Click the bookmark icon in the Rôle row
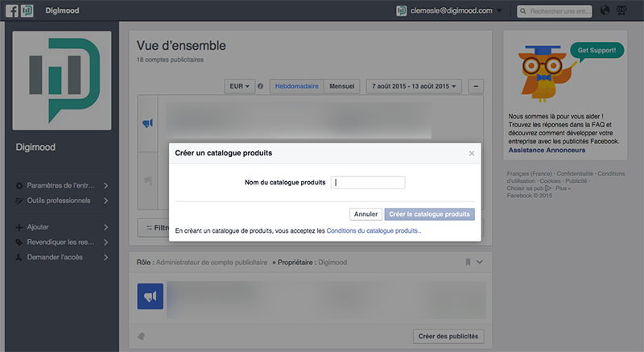The width and height of the screenshot is (644, 352). point(468,262)
